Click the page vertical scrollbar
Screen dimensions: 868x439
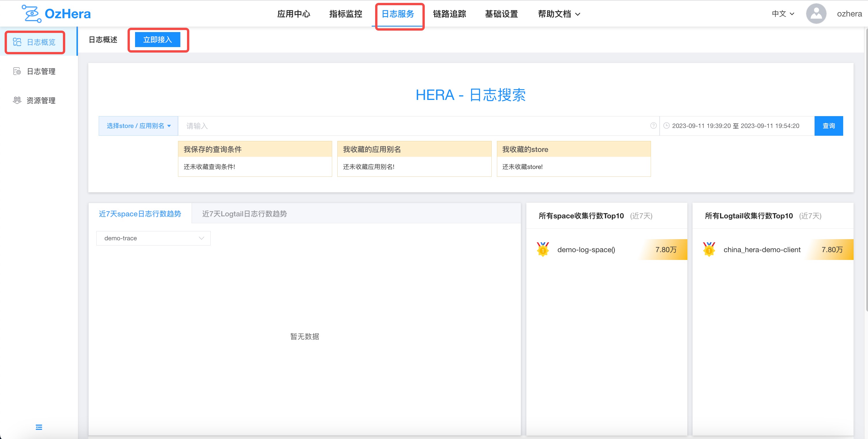pos(866,170)
